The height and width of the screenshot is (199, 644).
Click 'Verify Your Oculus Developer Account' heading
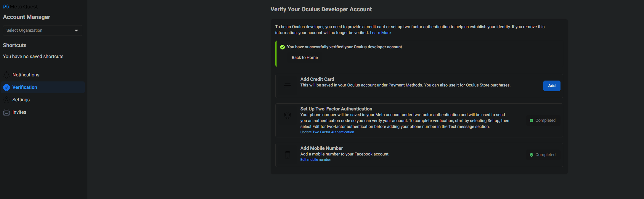pyautogui.click(x=321, y=9)
